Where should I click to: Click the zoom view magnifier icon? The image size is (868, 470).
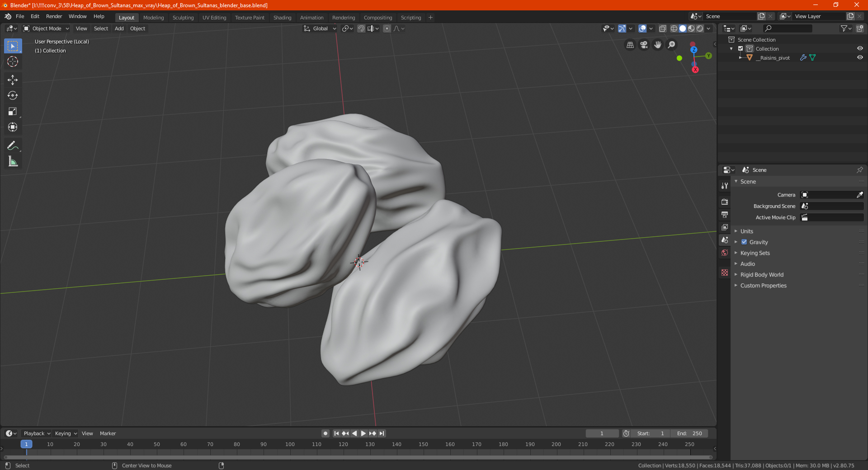point(672,45)
